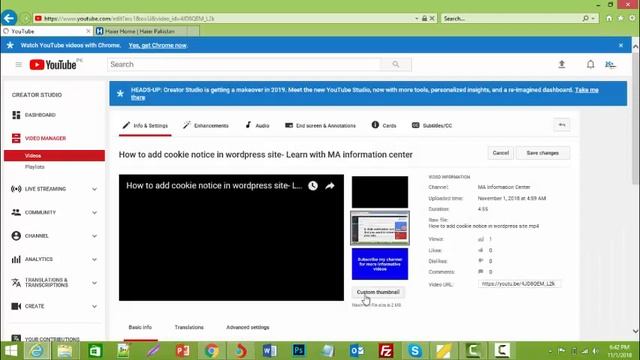Click in the YouTube search field
The image size is (640, 360).
click(244, 64)
